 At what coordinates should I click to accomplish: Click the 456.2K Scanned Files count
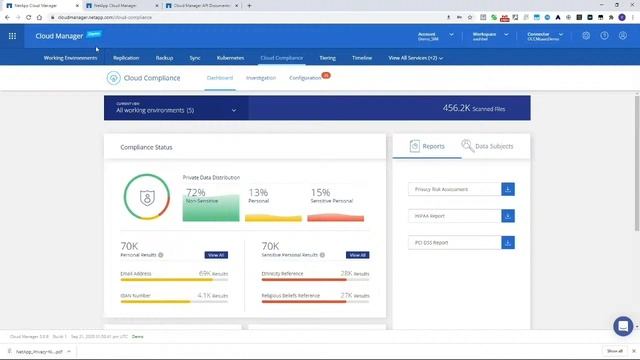[x=474, y=108]
